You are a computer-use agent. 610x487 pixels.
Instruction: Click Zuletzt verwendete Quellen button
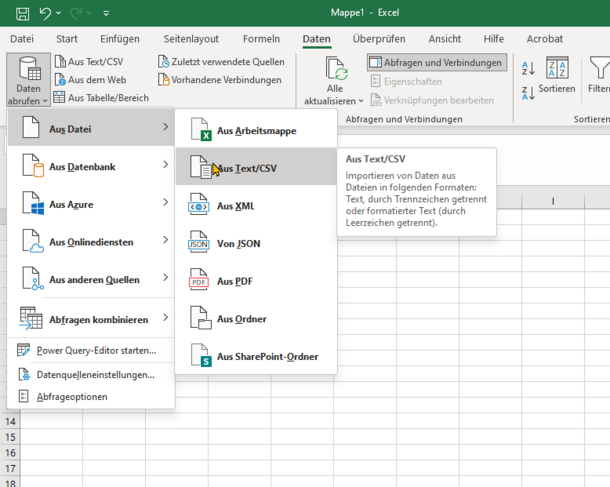(220, 62)
